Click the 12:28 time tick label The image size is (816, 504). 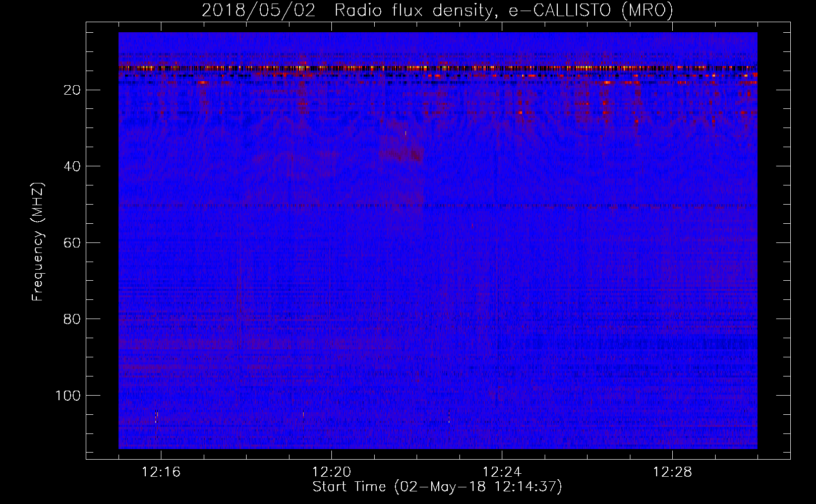[672, 472]
